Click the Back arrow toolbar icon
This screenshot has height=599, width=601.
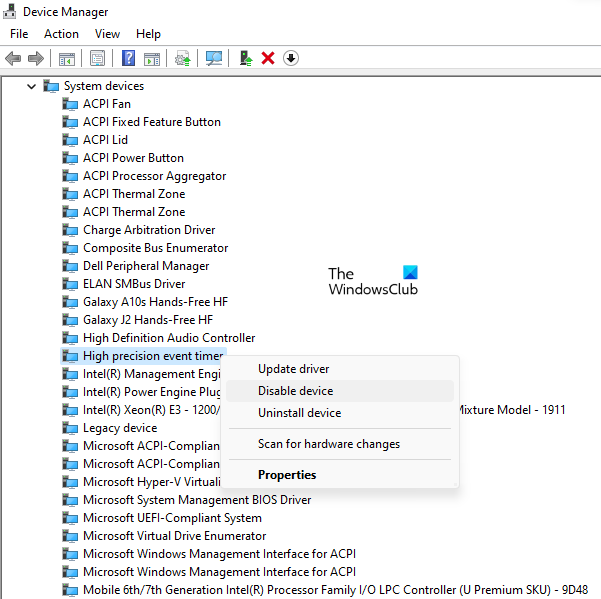pyautogui.click(x=13, y=59)
